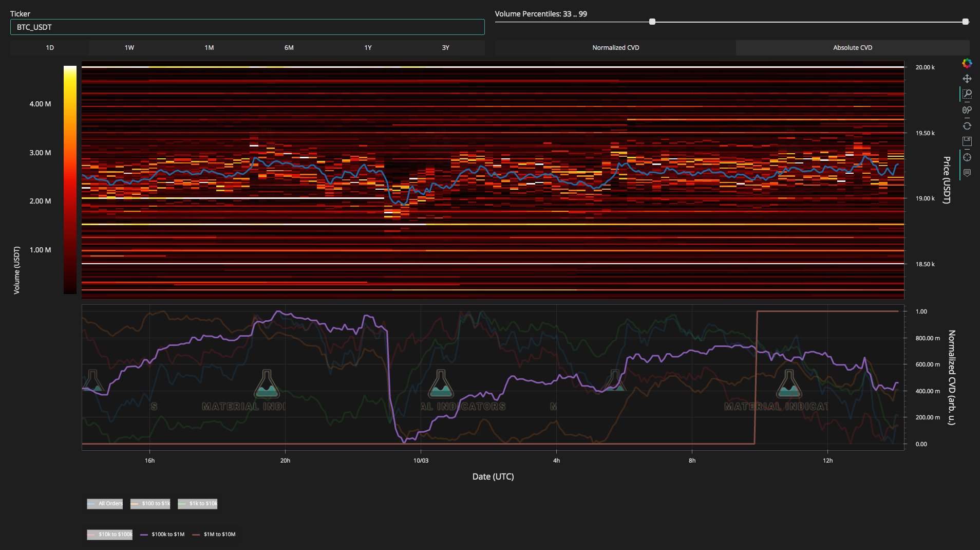This screenshot has height=550, width=980.
Task: Select the 1W timeframe button
Action: click(x=129, y=47)
